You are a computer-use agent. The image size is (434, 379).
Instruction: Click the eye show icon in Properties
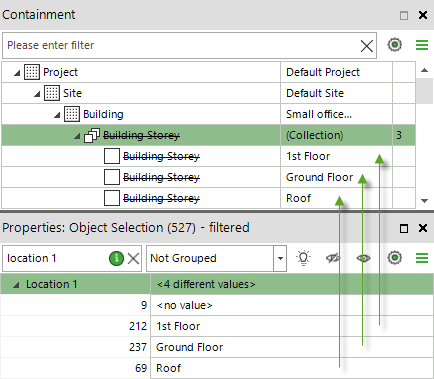click(x=363, y=258)
